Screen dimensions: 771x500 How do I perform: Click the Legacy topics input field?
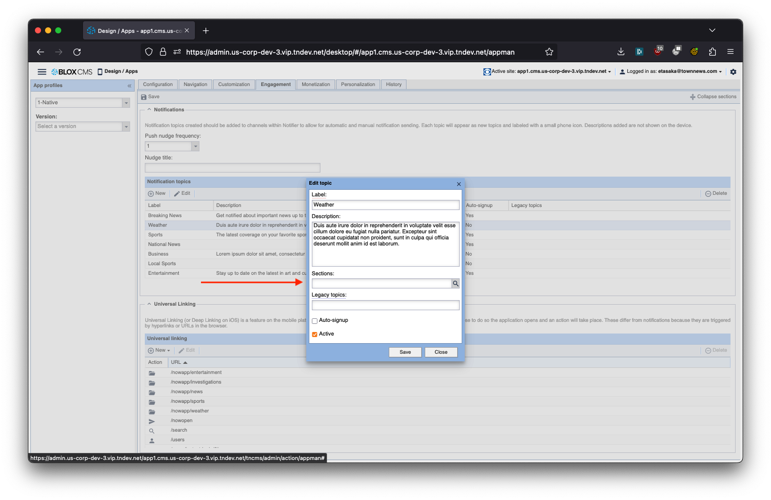[x=385, y=305]
